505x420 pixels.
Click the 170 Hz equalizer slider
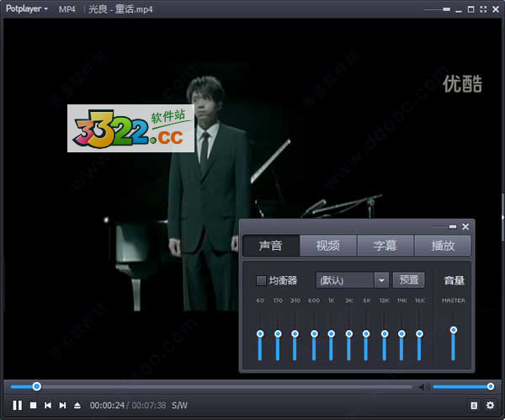278,333
